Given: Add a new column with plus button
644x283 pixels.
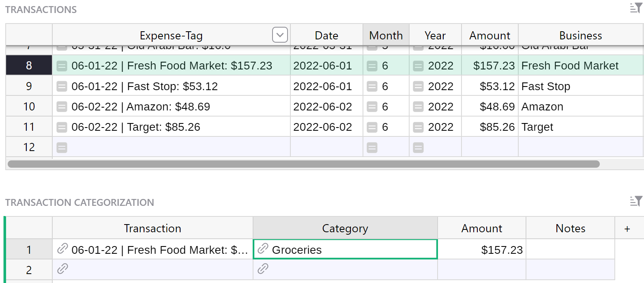Looking at the screenshot, I should (x=627, y=229).
